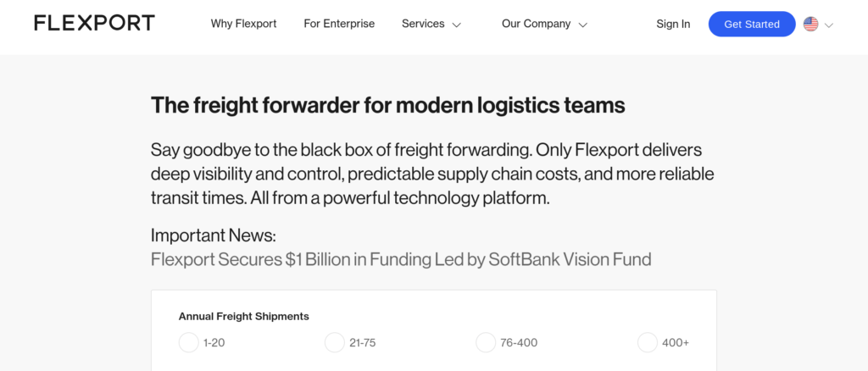The width and height of the screenshot is (868, 371).
Task: Open the Our Company menu
Action: (x=536, y=24)
